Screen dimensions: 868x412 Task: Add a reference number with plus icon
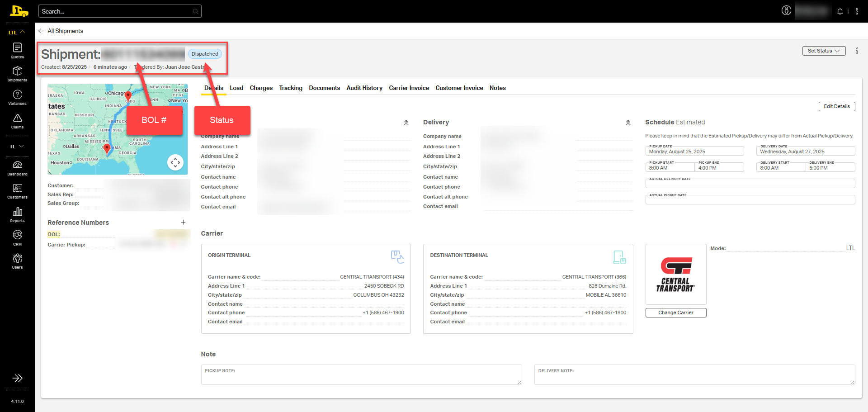pos(183,222)
